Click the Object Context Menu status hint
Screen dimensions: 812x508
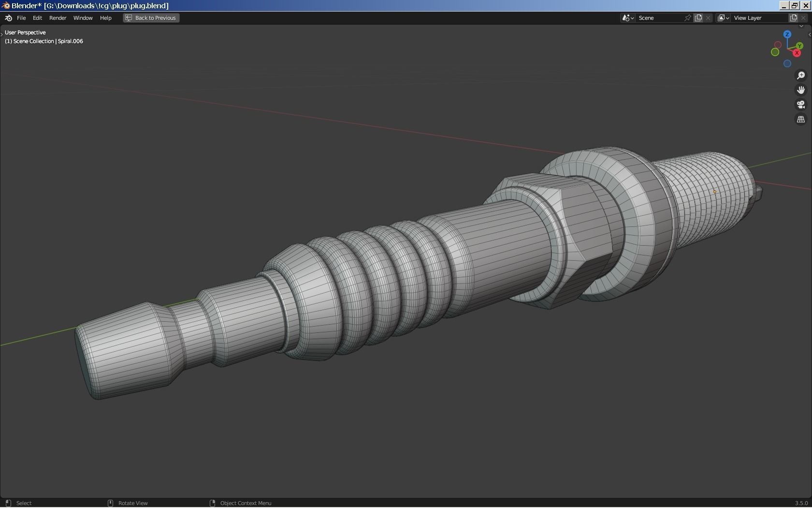click(240, 503)
